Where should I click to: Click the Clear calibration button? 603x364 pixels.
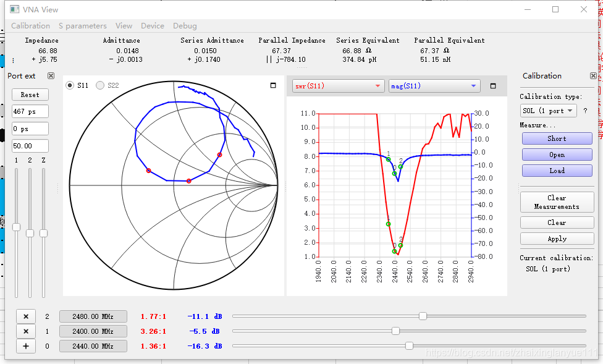pyautogui.click(x=557, y=222)
